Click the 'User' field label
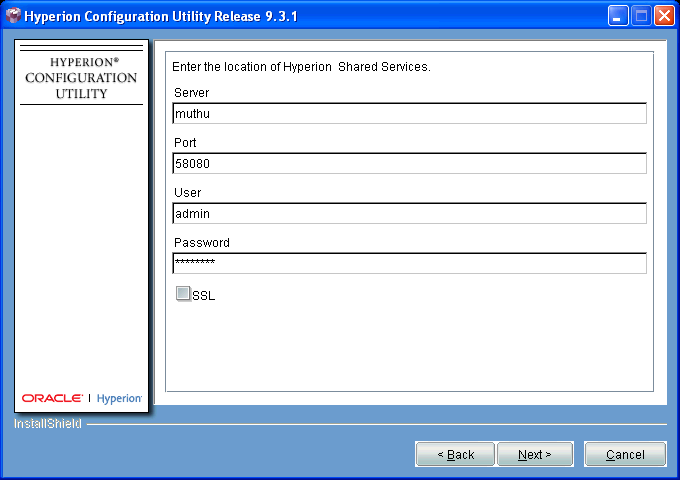This screenshot has height=480, width=680. coord(187,193)
